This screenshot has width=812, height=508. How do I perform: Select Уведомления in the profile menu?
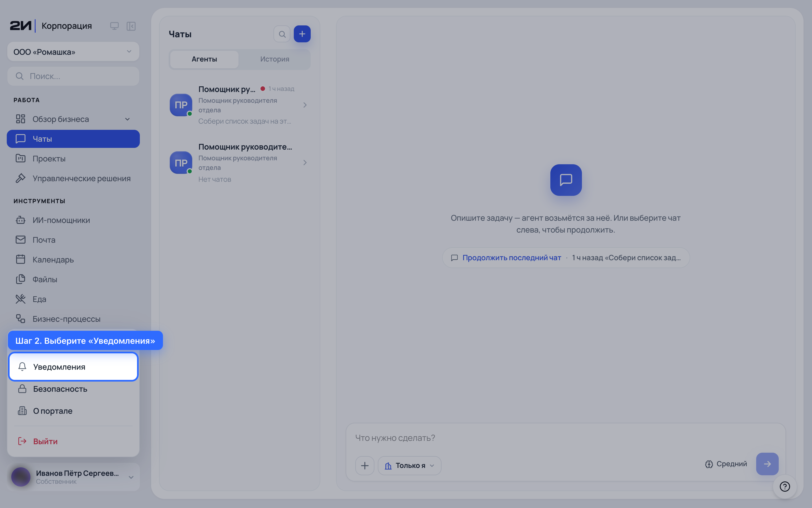click(73, 367)
